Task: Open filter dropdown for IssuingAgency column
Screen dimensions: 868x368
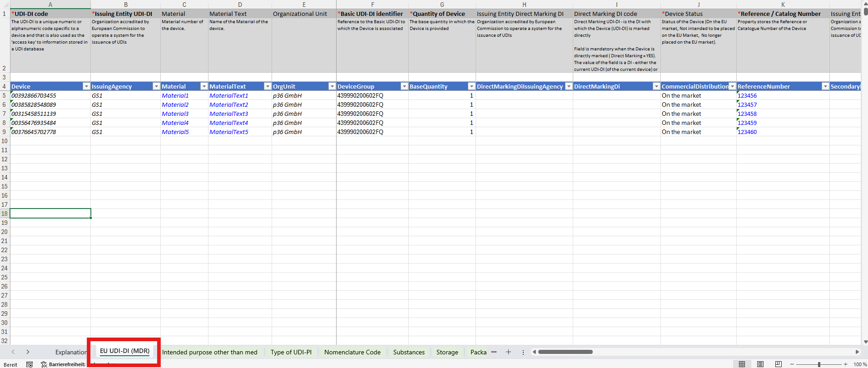Action: point(156,86)
